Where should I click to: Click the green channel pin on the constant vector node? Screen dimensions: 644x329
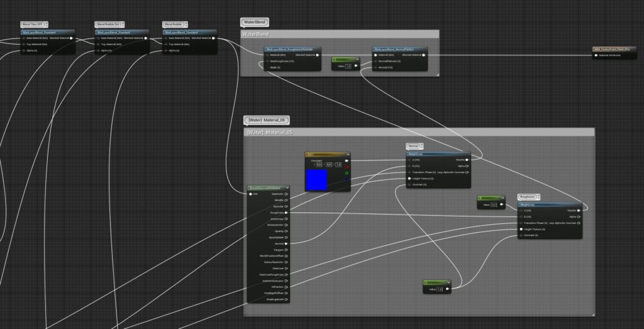coord(346,173)
